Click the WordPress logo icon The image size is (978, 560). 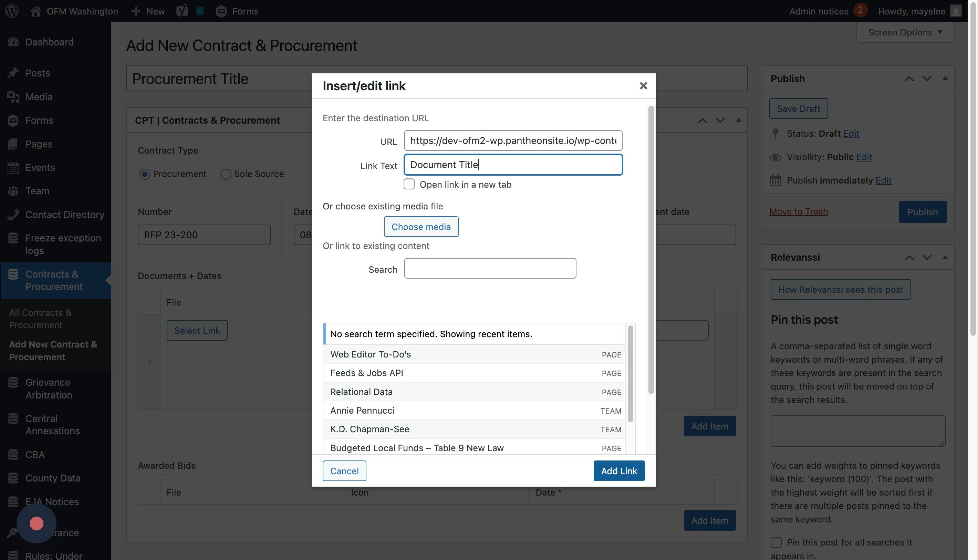[x=12, y=11]
